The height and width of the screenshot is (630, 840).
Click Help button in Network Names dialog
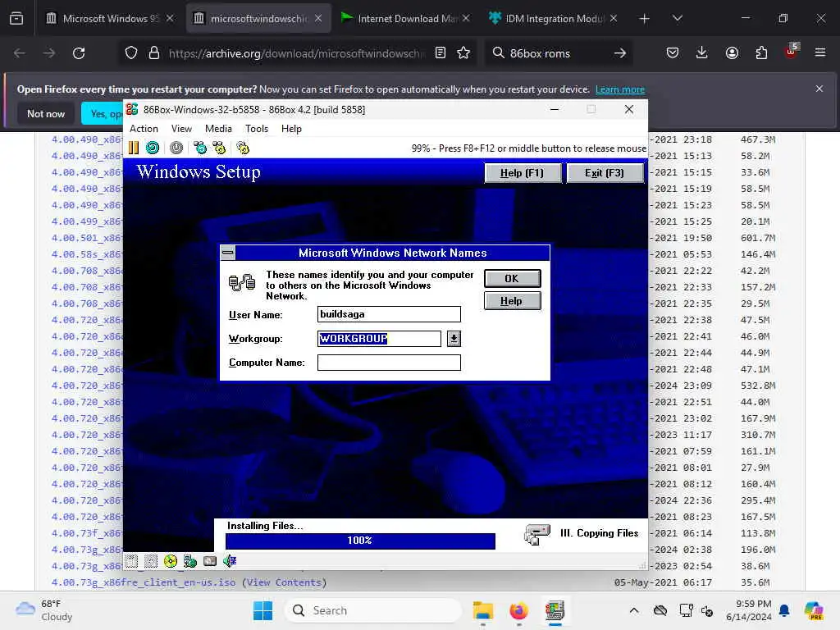tap(512, 301)
